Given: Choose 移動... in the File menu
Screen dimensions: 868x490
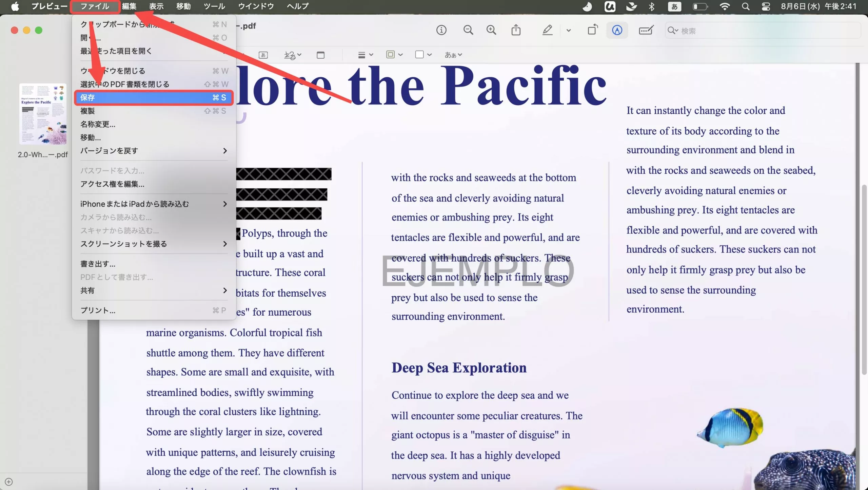Looking at the screenshot, I should (x=153, y=137).
